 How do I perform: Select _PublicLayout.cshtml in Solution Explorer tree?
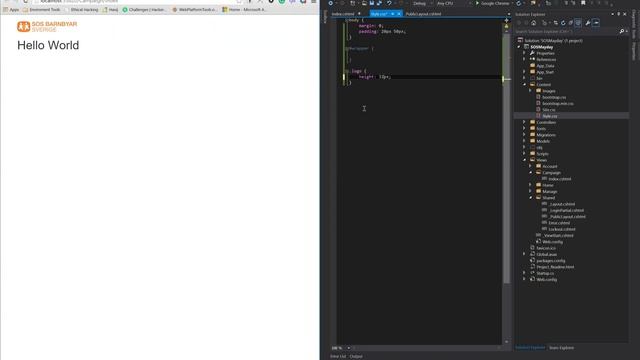(567, 217)
